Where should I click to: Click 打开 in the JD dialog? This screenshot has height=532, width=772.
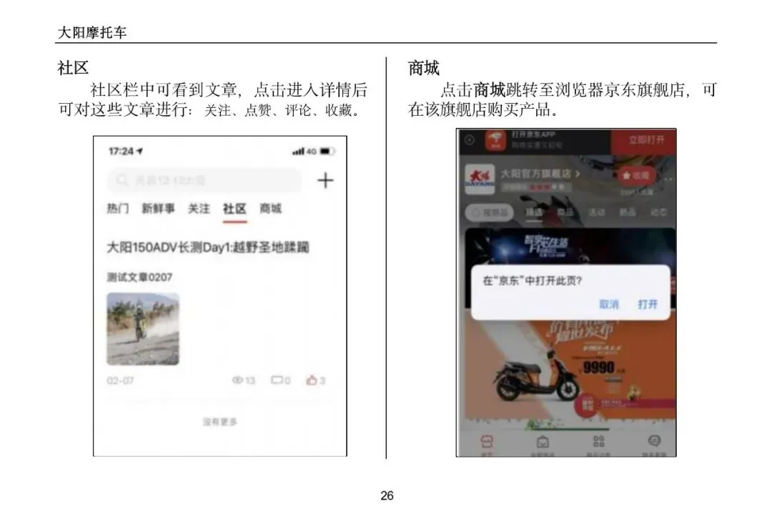(x=648, y=305)
